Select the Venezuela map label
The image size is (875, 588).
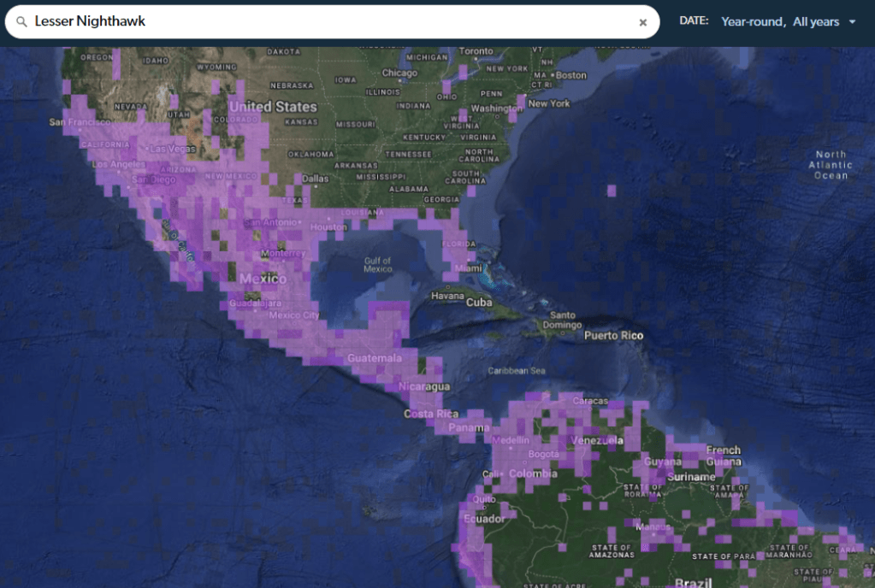(595, 440)
